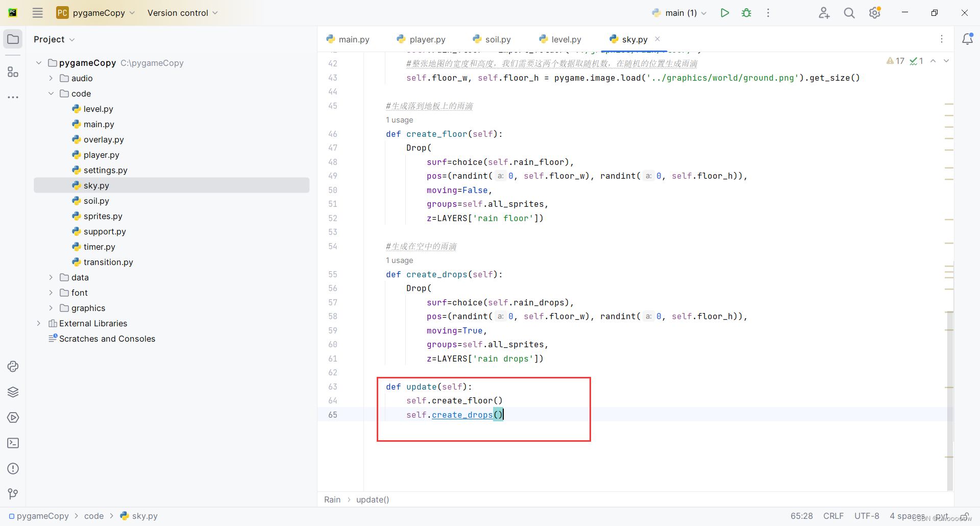Click update() method breadcrumb
The height and width of the screenshot is (526, 980).
[373, 499]
